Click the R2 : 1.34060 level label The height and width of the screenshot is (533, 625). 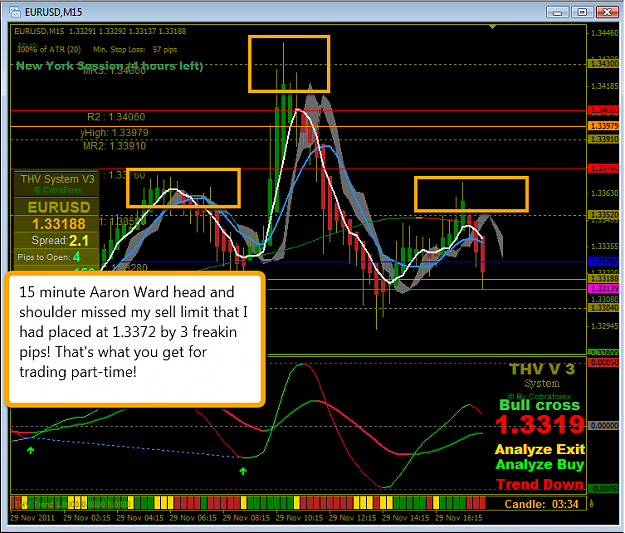(116, 117)
